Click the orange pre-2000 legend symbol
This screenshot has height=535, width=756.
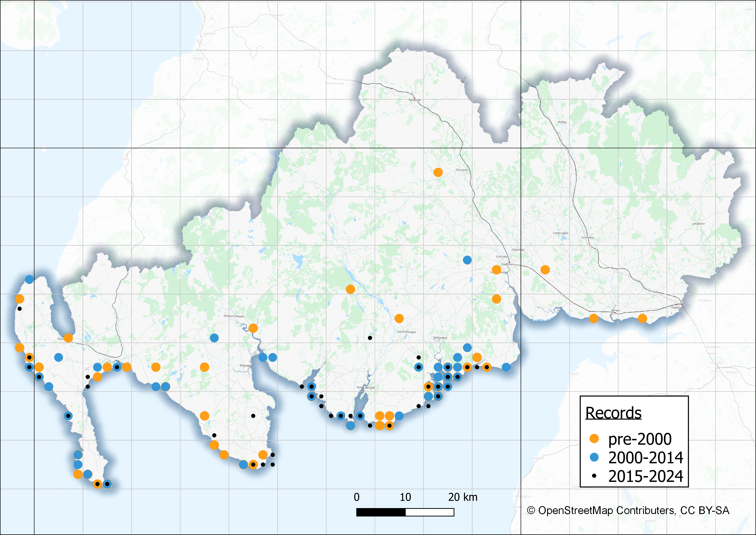point(594,439)
